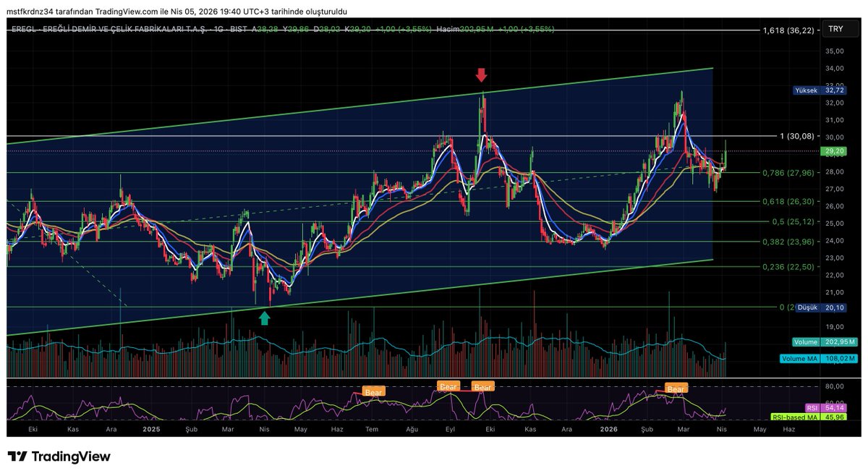Click the 2025 time axis label

tap(151, 429)
